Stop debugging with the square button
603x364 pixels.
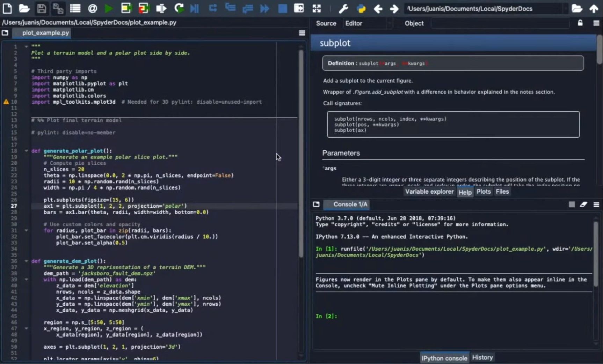tap(282, 8)
